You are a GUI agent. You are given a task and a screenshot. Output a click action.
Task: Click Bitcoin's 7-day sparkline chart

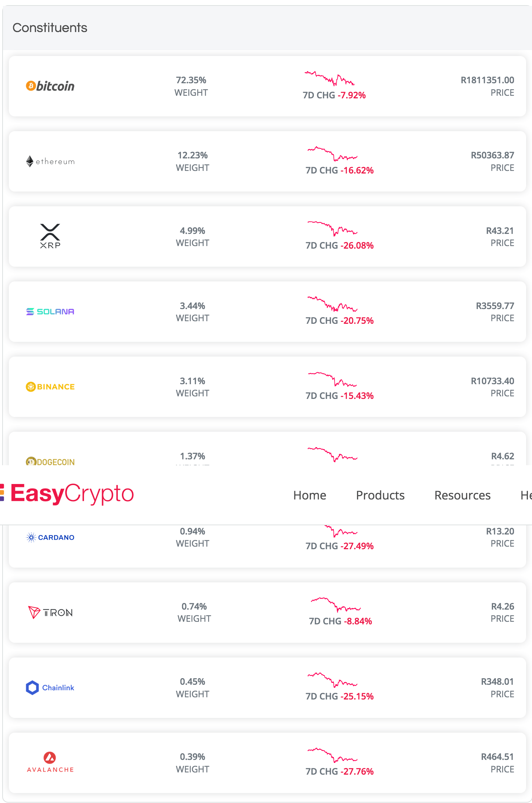pyautogui.click(x=330, y=78)
